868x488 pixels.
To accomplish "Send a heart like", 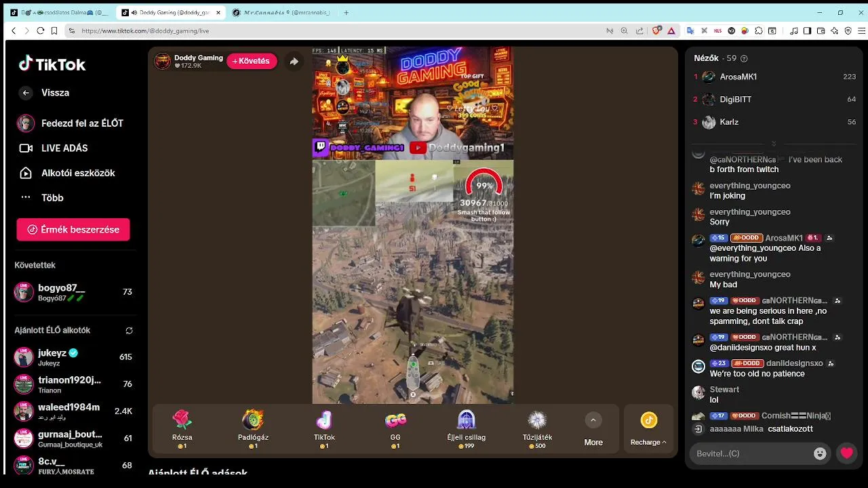I will point(846,453).
